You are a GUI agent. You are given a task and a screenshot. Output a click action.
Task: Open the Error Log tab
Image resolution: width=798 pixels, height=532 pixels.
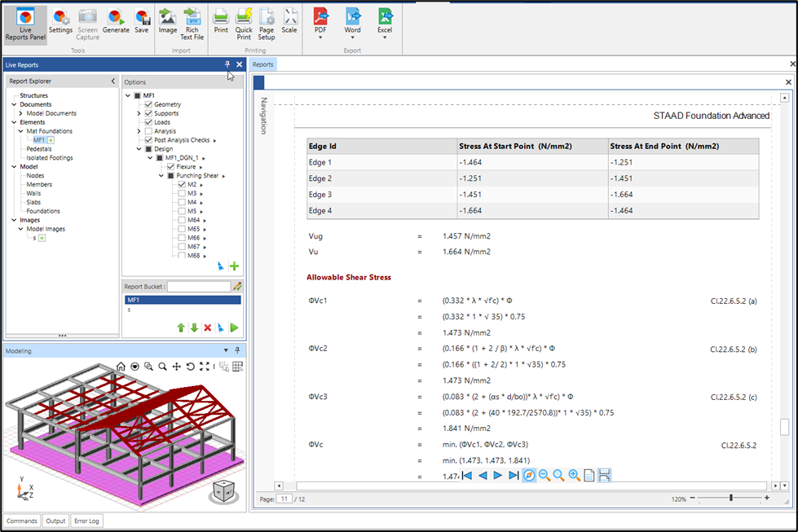point(86,521)
